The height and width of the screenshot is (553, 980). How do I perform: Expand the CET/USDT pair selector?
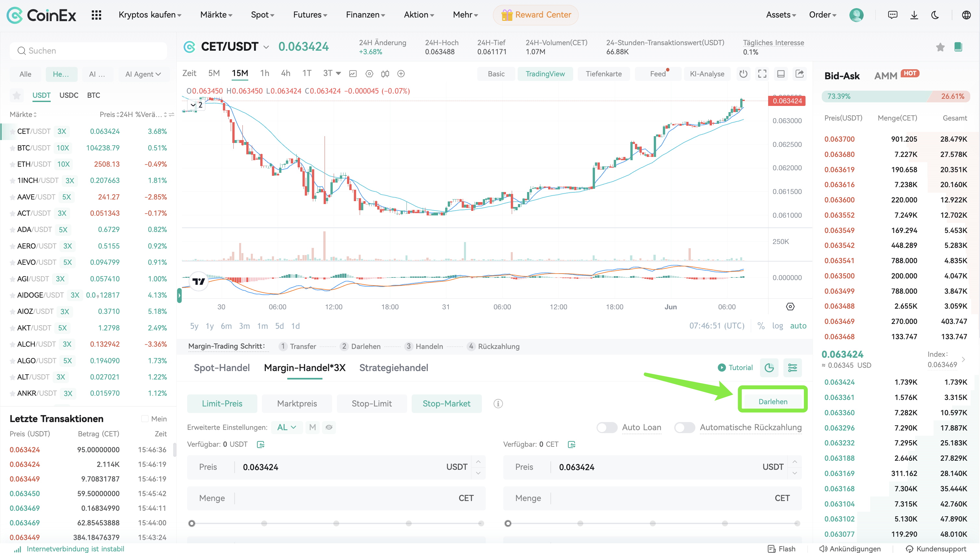coord(266,47)
